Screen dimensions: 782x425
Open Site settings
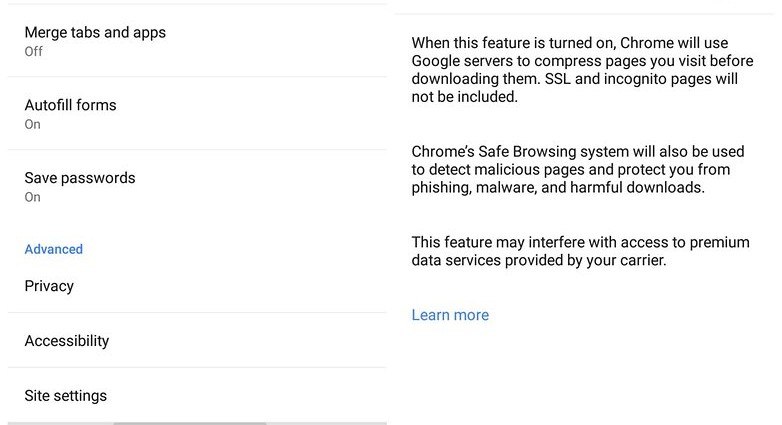pyautogui.click(x=65, y=396)
